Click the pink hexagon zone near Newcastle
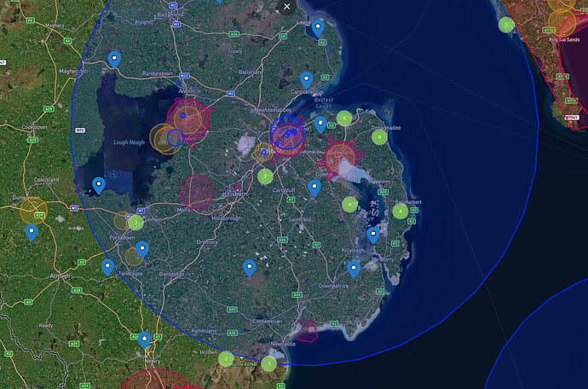Screen dimensions: 588x389 (x=305, y=331)
